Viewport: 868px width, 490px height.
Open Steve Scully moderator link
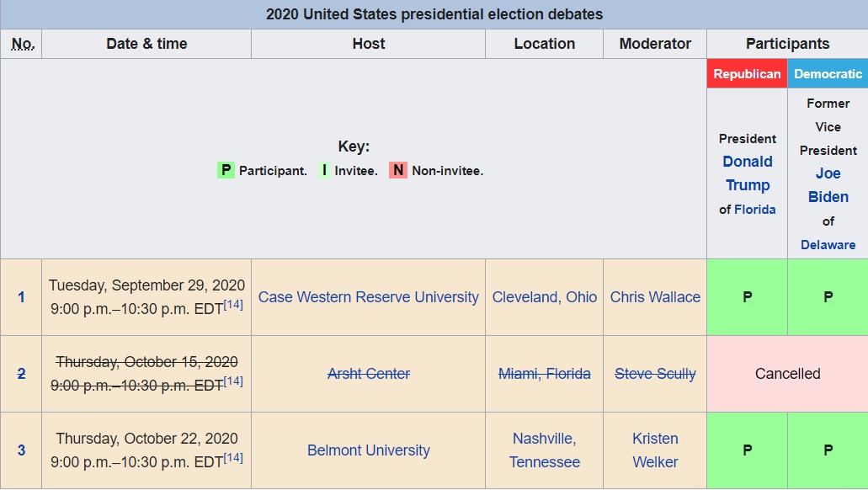[656, 374]
